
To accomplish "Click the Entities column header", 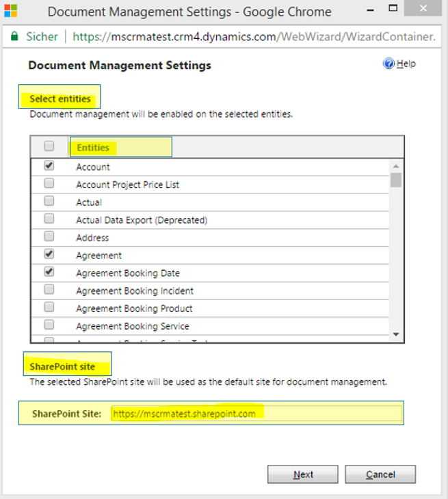I will pyautogui.click(x=93, y=148).
